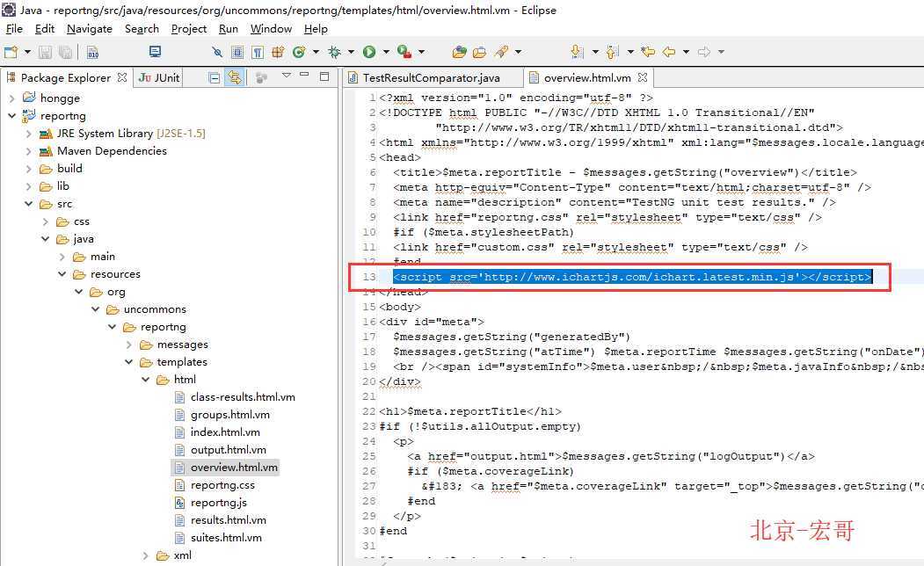
Task: Open the Package Explorer View Menu triangle
Action: pos(287,76)
